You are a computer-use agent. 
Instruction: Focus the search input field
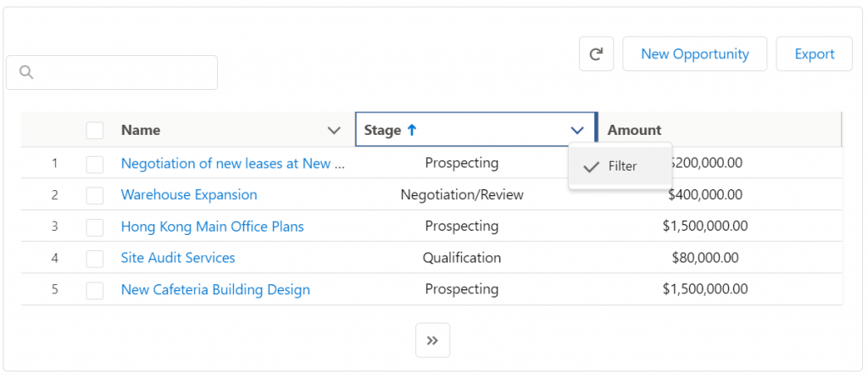pos(112,73)
